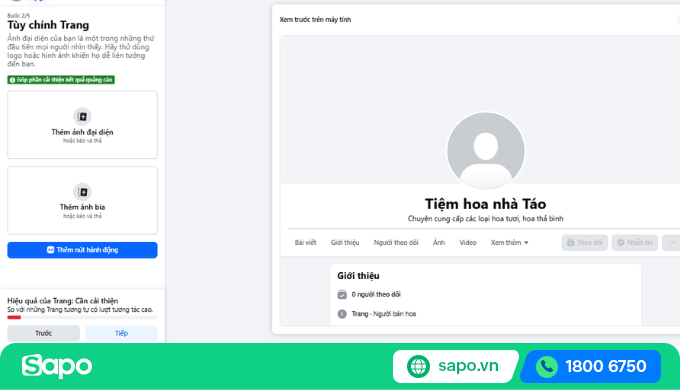Image resolution: width=680 pixels, height=390 pixels.
Task: Click the 1800 6750 hotline number
Action: [x=606, y=367]
